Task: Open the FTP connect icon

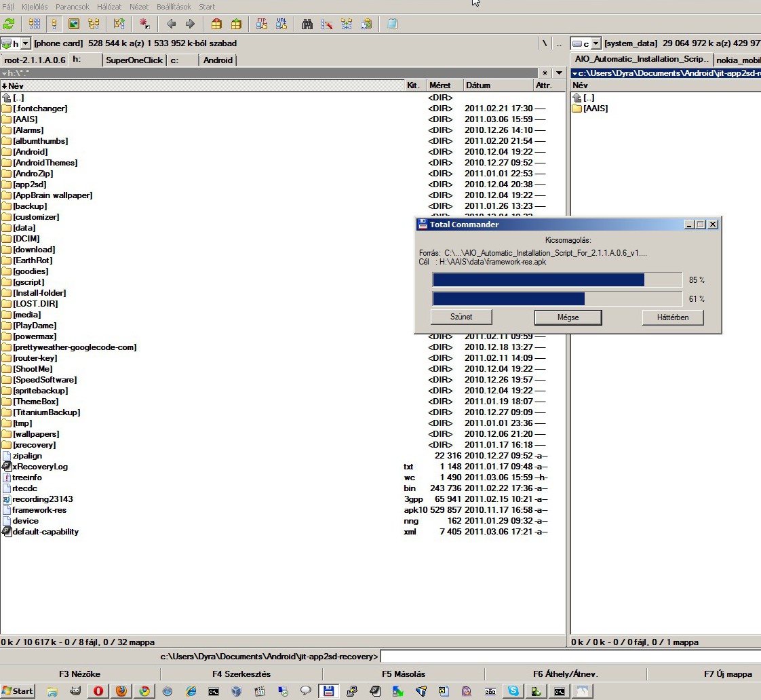Action: (x=262, y=24)
